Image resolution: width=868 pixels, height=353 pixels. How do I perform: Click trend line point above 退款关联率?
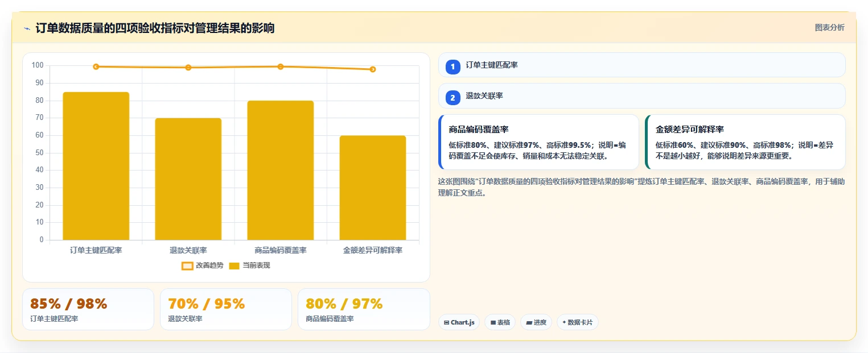pyautogui.click(x=188, y=68)
